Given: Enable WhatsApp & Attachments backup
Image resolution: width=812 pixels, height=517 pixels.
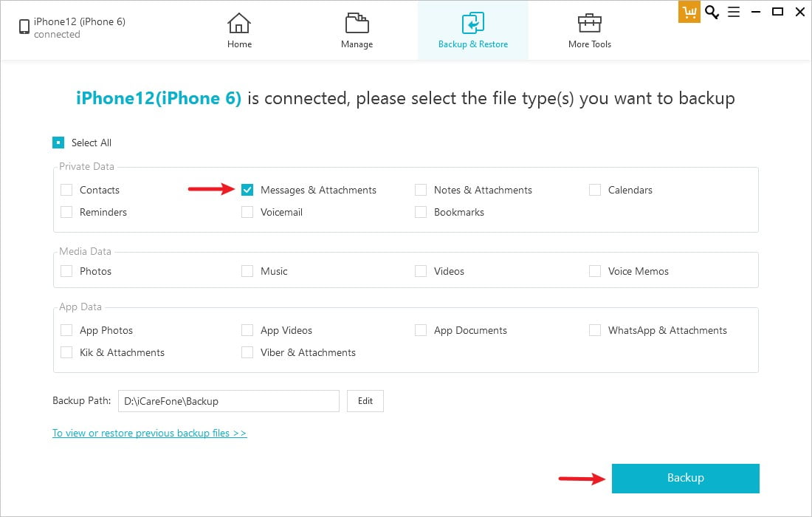Looking at the screenshot, I should 595,330.
